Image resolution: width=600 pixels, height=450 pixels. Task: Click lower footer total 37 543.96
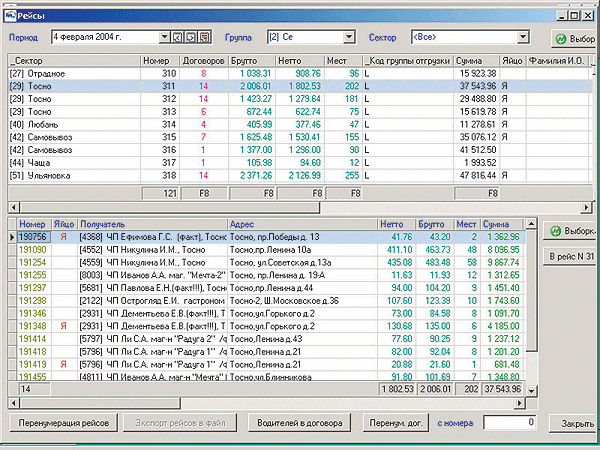pos(502,389)
